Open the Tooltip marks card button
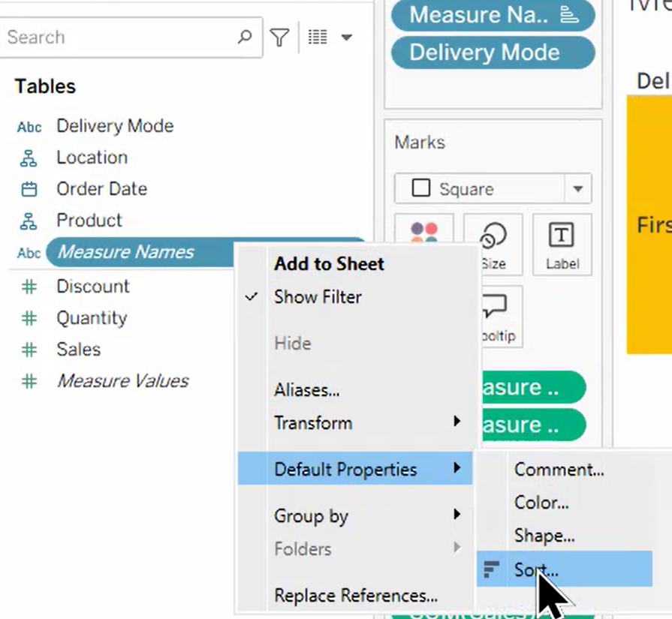Viewport: 672px width, 619px height. click(x=502, y=317)
